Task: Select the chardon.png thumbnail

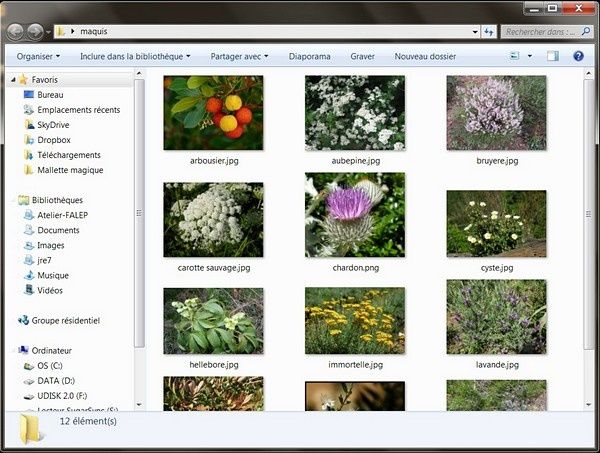Action: pyautogui.click(x=355, y=215)
